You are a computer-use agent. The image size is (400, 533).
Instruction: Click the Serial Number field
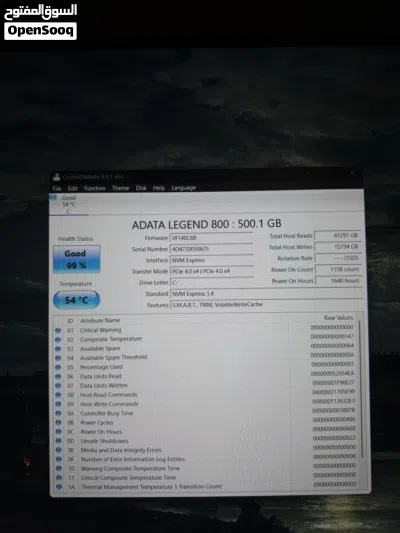tap(211, 249)
